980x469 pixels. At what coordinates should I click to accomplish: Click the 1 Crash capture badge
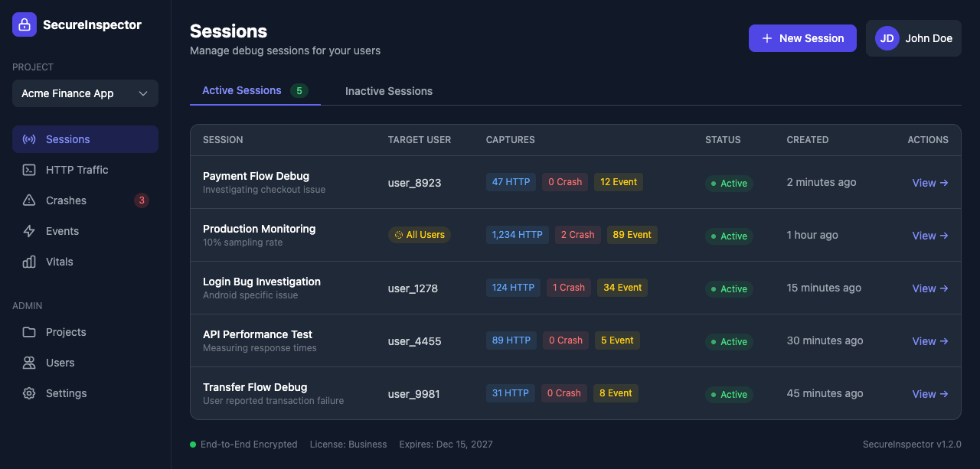coord(568,288)
